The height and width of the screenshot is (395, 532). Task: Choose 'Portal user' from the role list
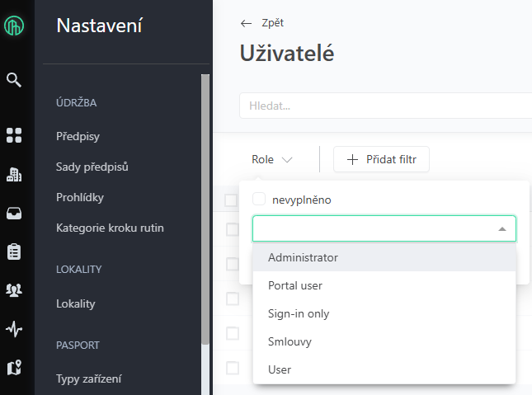[x=295, y=285]
